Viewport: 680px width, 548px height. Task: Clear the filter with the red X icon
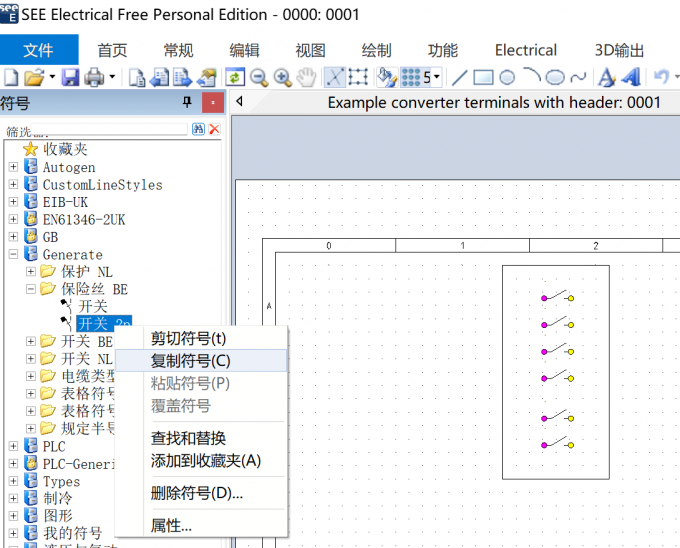(214, 129)
